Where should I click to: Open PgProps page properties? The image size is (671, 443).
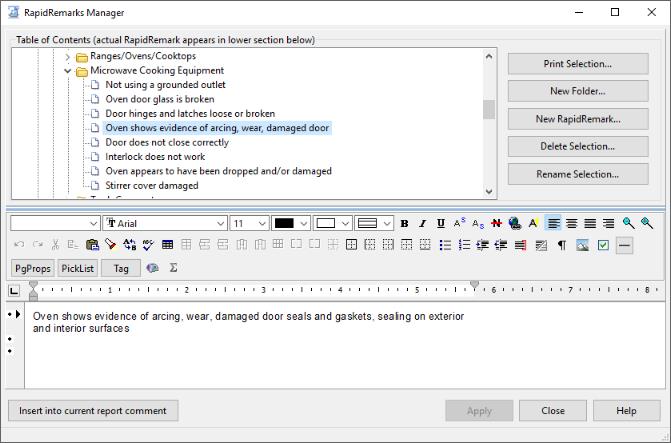pyautogui.click(x=33, y=268)
